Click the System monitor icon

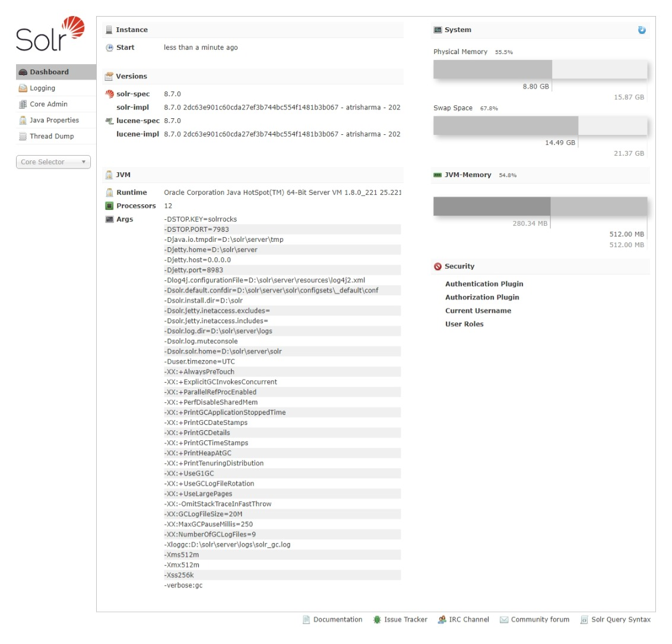(x=438, y=30)
